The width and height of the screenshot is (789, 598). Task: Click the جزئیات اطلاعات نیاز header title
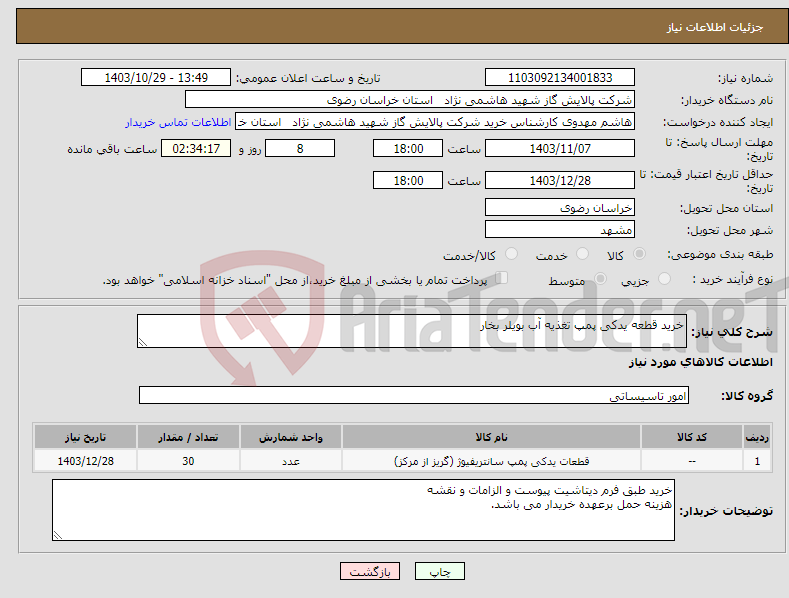tap(715, 27)
